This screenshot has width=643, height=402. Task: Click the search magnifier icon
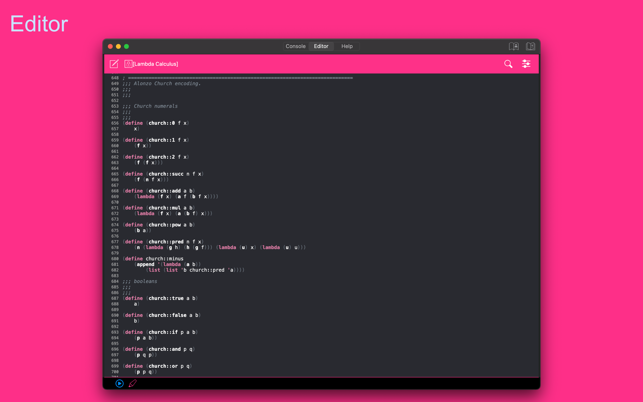(x=508, y=64)
